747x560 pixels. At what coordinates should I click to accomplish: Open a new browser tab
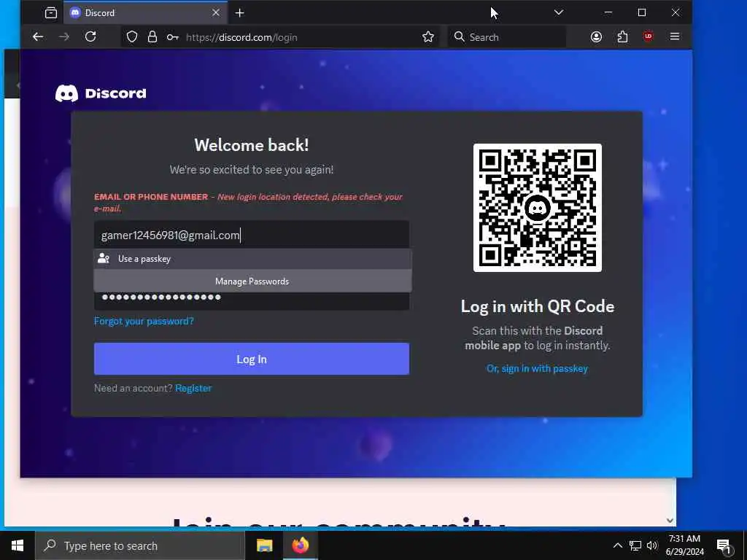pos(239,13)
